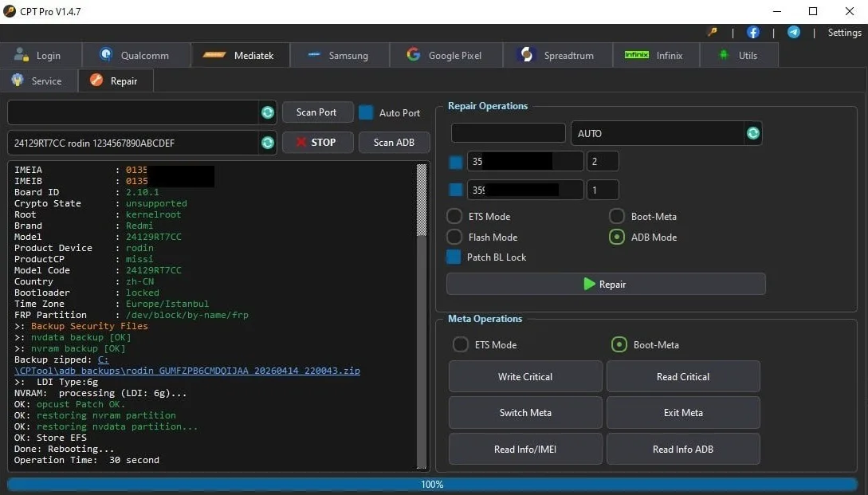
Task: Click the 'kernelroot' Root value
Action: coord(153,215)
